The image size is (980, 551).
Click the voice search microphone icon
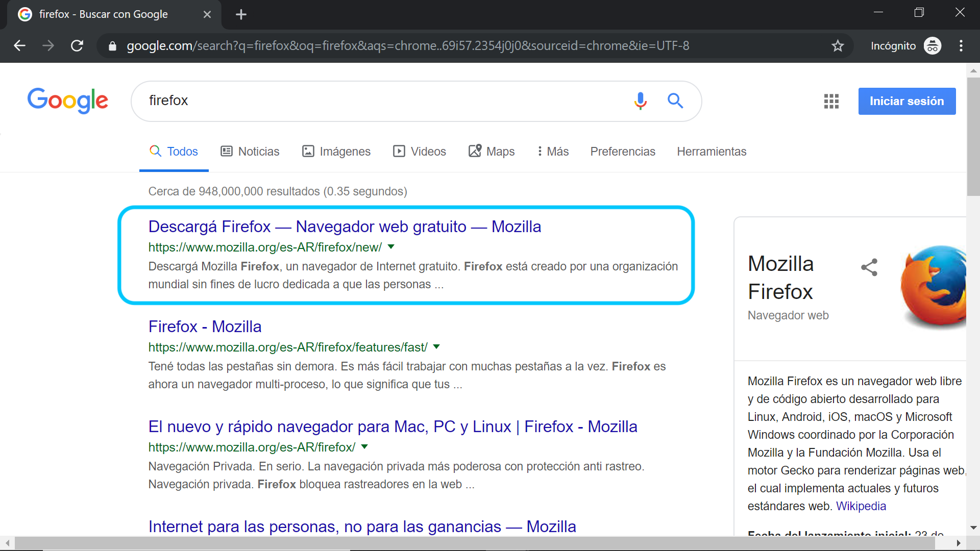640,101
